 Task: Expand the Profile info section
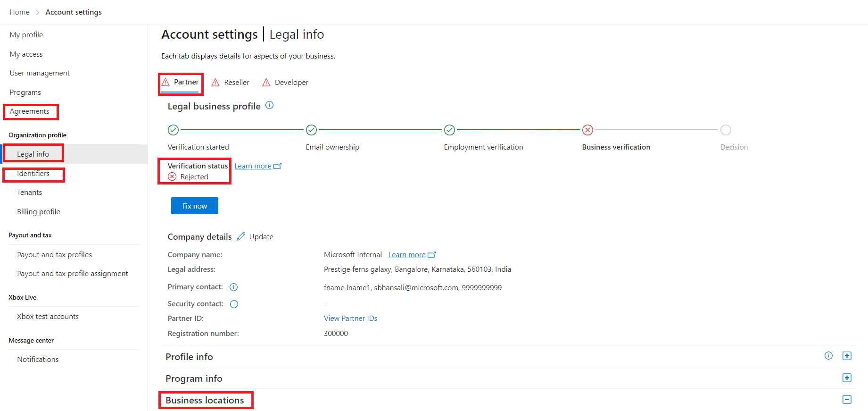tap(847, 356)
